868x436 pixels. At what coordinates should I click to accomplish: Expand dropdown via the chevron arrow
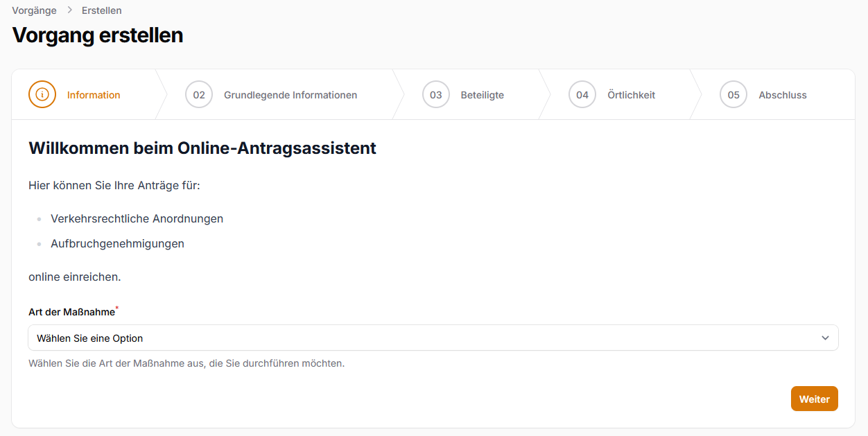[x=825, y=338]
